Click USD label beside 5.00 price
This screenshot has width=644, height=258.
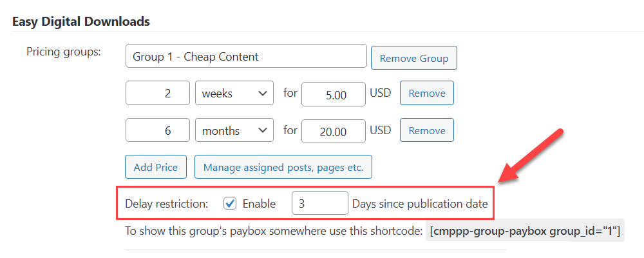pyautogui.click(x=381, y=93)
